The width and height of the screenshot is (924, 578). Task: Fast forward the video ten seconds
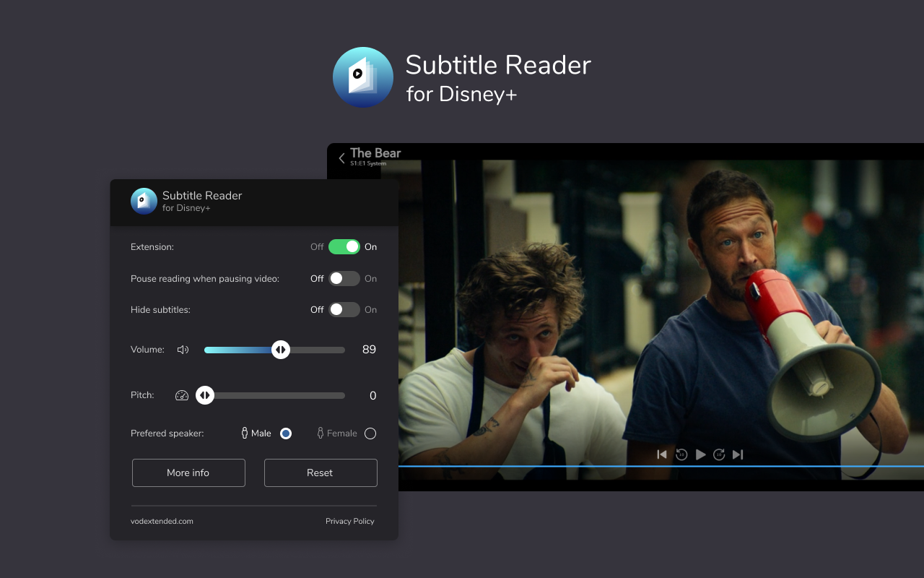[719, 454]
